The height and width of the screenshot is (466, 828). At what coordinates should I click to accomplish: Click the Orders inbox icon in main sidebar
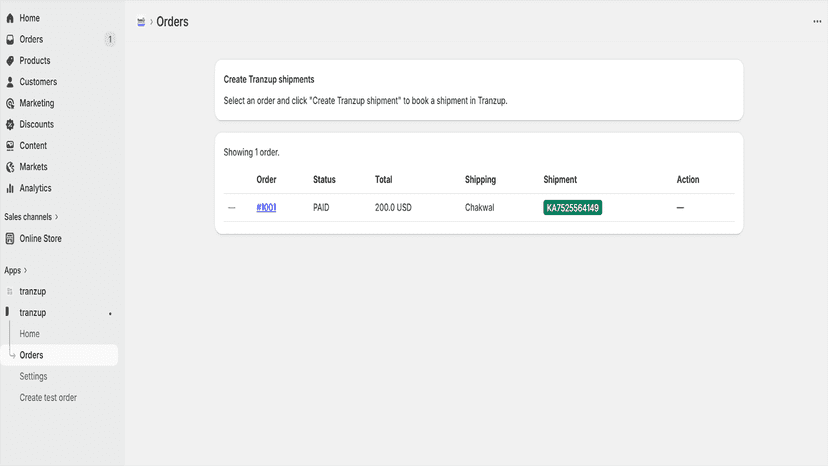(x=10, y=40)
